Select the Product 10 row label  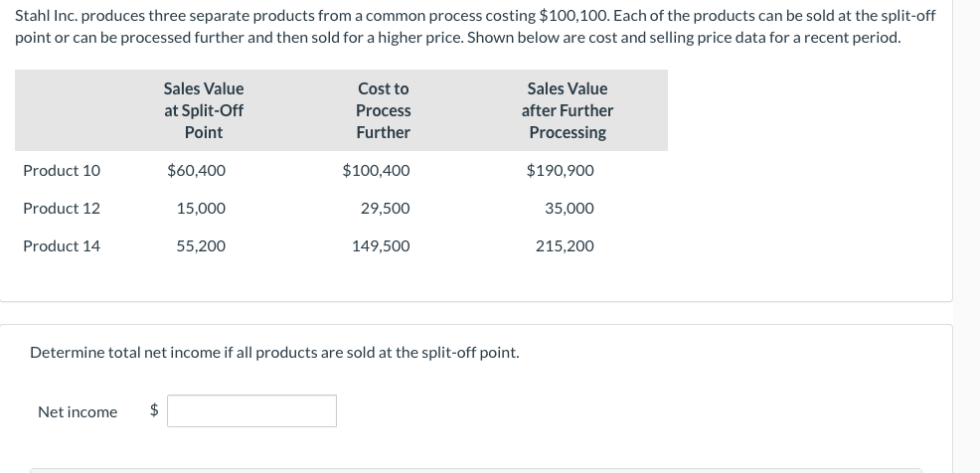[x=62, y=170]
